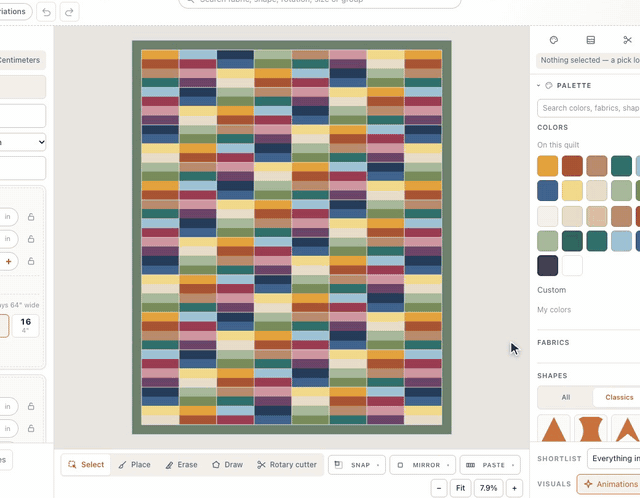Click the Fit zoom button
The width and height of the screenshot is (640, 498).
pyautogui.click(x=460, y=488)
